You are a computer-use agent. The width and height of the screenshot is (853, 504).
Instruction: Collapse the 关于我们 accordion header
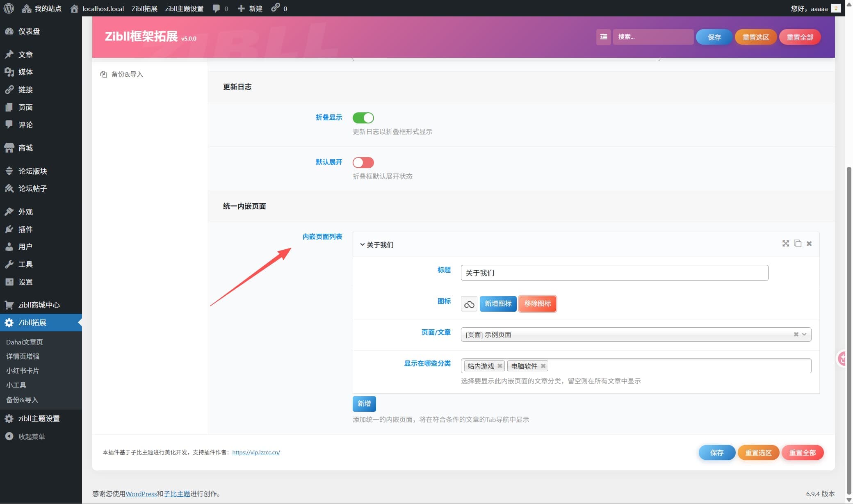376,245
